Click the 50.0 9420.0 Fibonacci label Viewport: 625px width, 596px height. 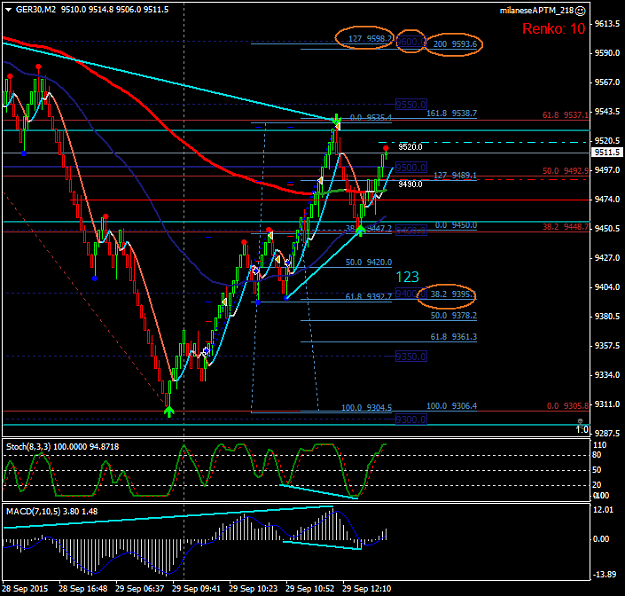tap(368, 262)
